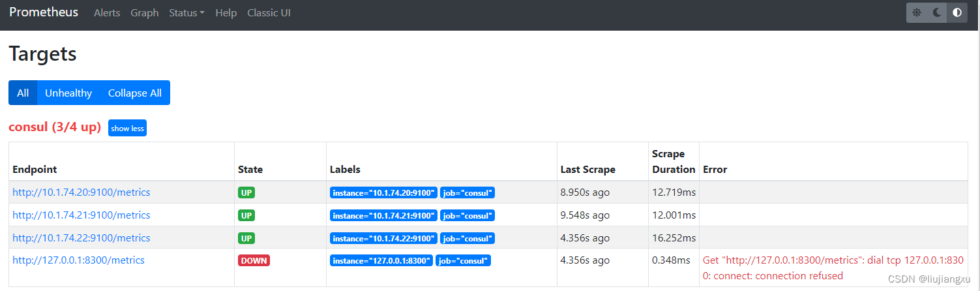Switch to the light theme sun icon
The image size is (980, 291).
(x=917, y=12)
